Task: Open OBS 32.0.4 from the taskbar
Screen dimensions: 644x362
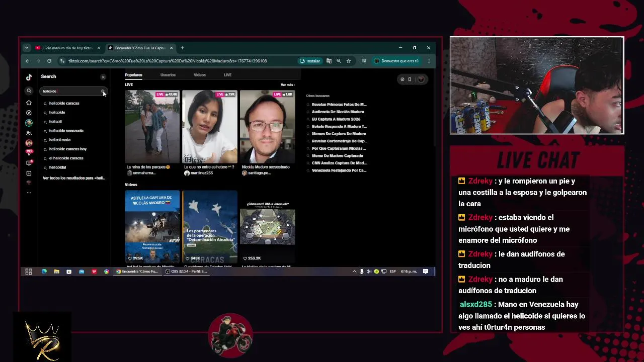Action: click(x=186, y=271)
